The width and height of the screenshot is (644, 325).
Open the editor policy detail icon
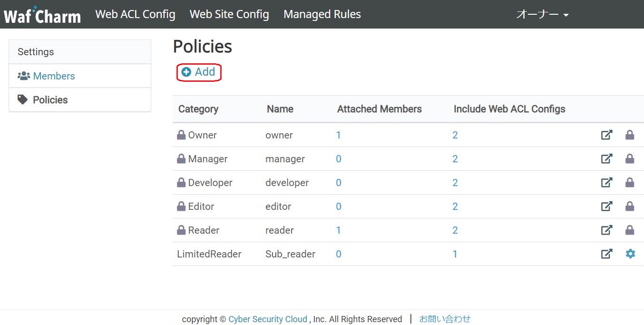[606, 207]
